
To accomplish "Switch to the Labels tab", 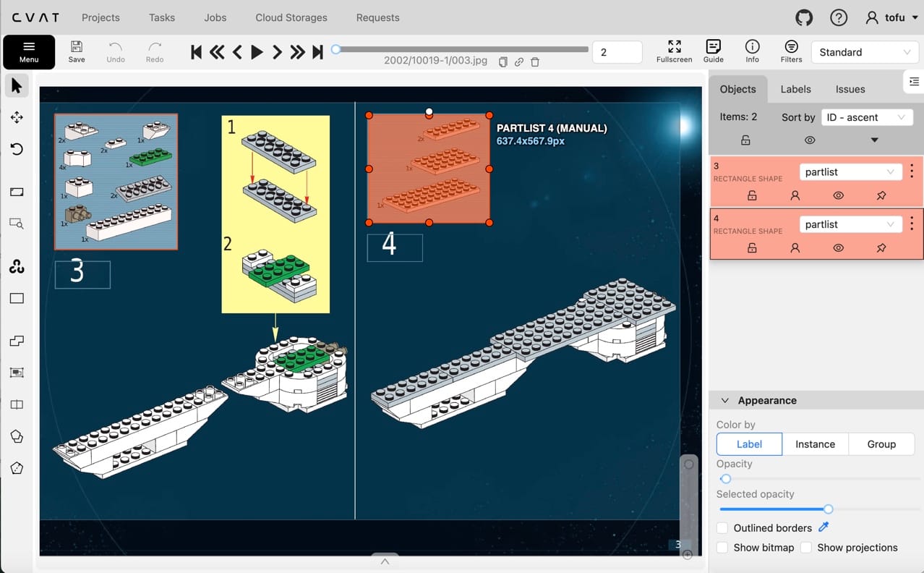I will [795, 89].
